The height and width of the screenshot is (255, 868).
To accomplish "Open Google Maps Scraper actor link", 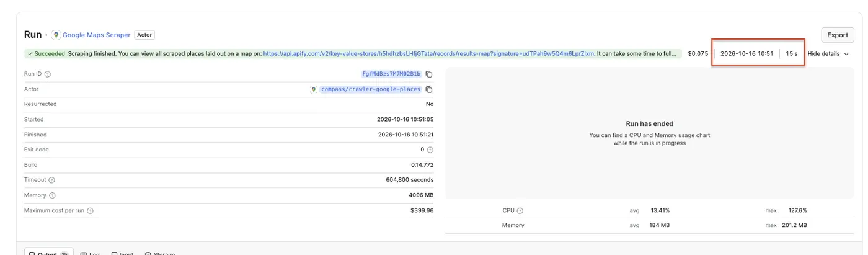I will (97, 35).
